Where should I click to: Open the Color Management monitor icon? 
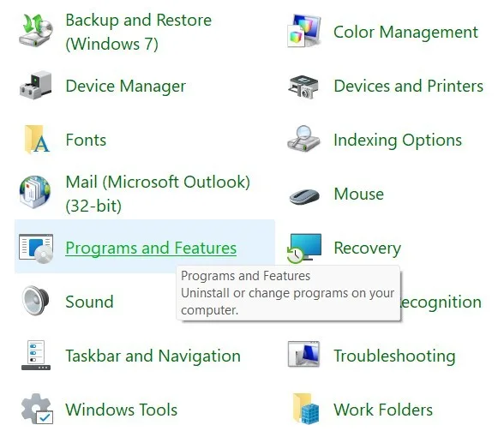coord(304,31)
